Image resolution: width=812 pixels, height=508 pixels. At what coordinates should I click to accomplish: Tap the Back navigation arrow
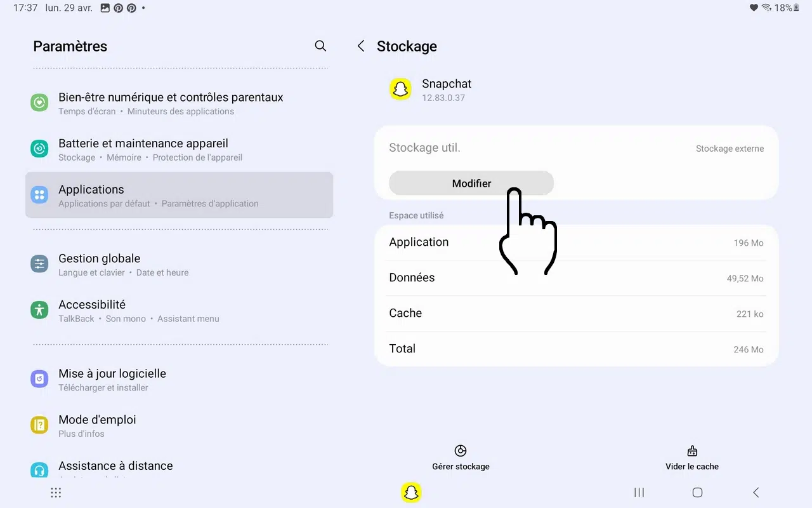pos(756,493)
